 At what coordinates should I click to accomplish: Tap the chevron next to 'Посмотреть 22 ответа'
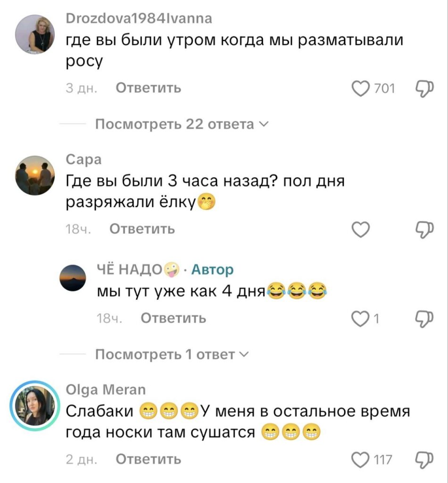click(264, 125)
